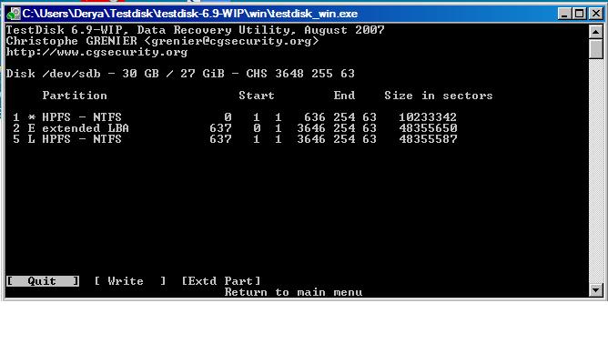The width and height of the screenshot is (608, 364).
Task: Select the Quit menu option
Action: click(x=43, y=280)
